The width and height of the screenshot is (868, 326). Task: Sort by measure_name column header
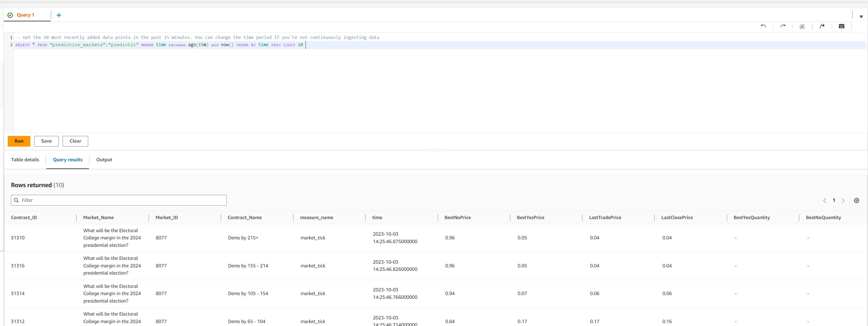coord(317,218)
